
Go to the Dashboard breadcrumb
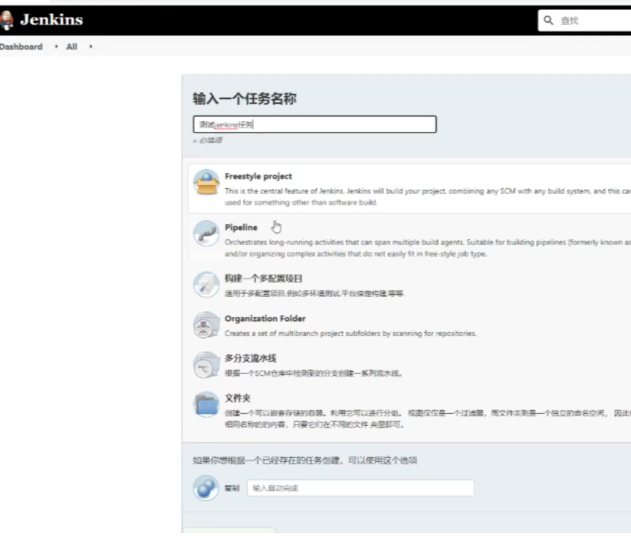pos(21,47)
